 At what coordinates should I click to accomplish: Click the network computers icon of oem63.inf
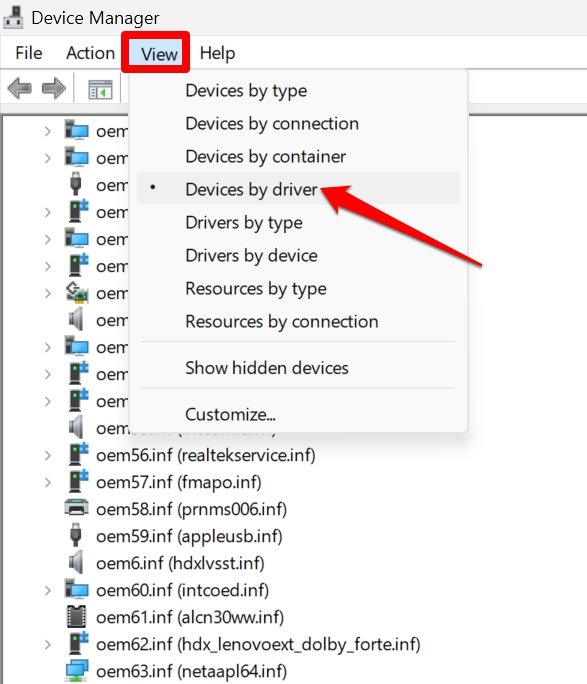click(77, 670)
